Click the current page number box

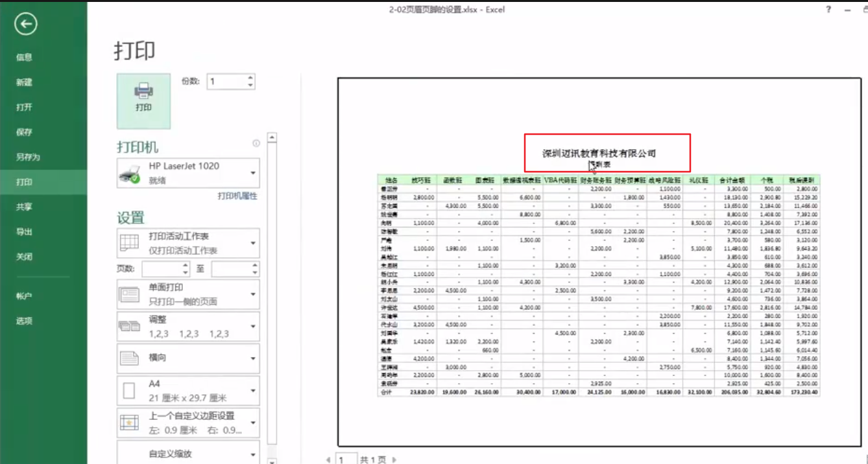click(346, 459)
